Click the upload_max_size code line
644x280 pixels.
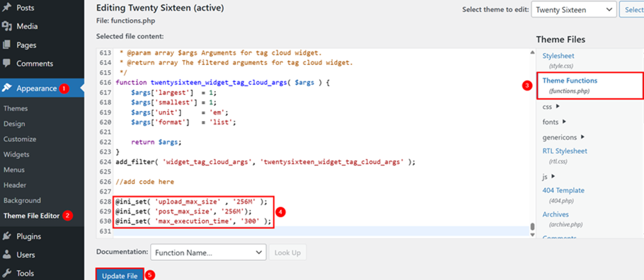click(192, 202)
